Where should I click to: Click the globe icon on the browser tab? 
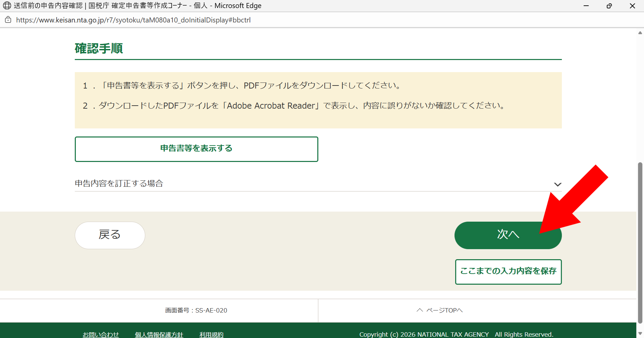click(x=7, y=5)
